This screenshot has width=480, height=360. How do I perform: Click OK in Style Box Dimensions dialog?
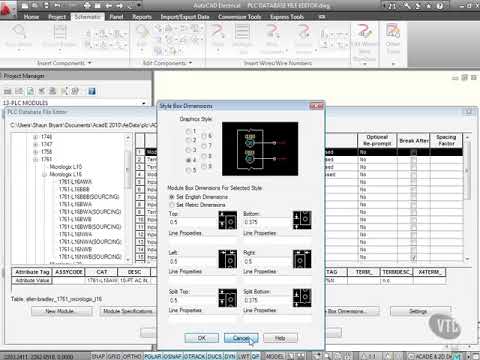(202, 338)
